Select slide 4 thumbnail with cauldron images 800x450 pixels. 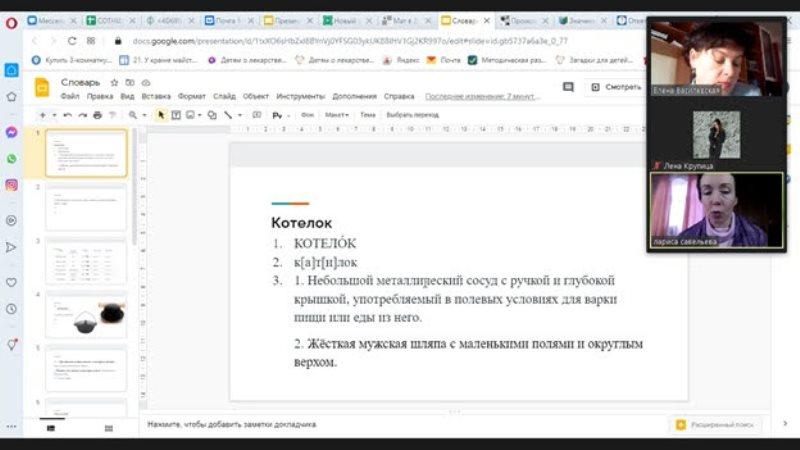pyautogui.click(x=86, y=315)
